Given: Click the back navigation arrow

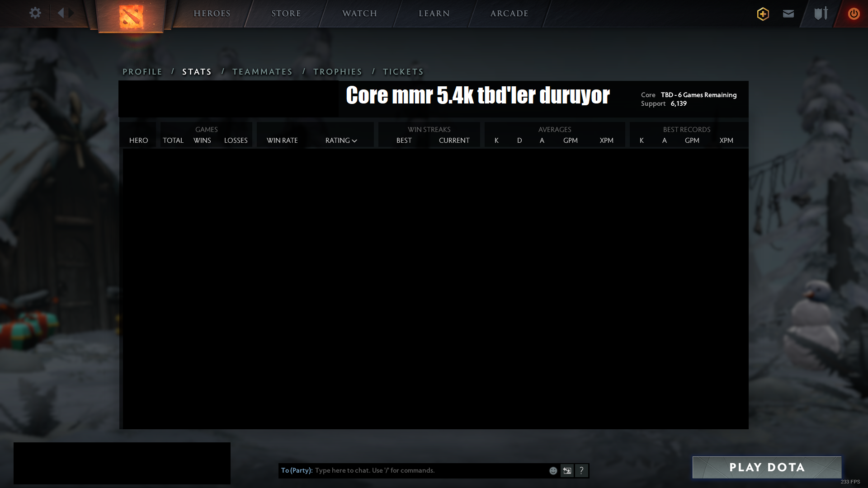Looking at the screenshot, I should [61, 13].
